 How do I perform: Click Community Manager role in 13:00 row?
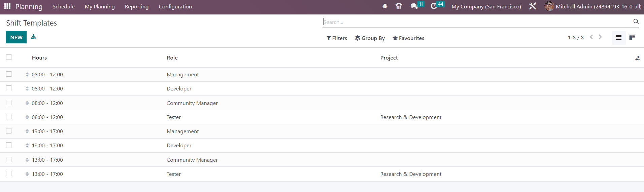click(x=192, y=160)
